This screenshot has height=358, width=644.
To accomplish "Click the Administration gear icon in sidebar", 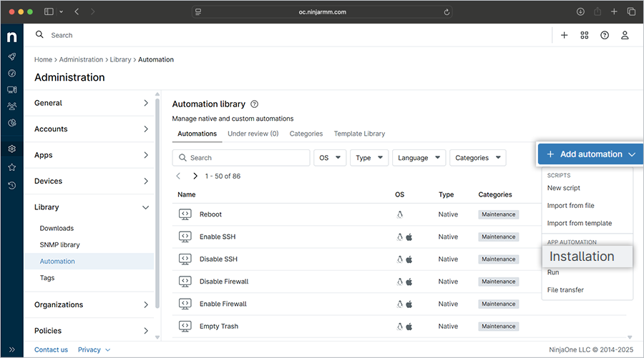I will click(x=12, y=149).
